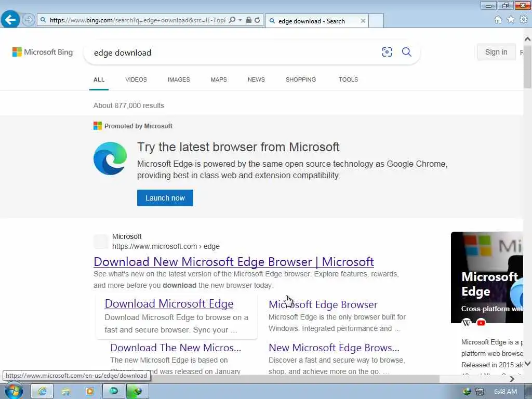Viewport: 532px width, 399px height.
Task: Switch to the SHOPPING tab
Action: point(301,79)
